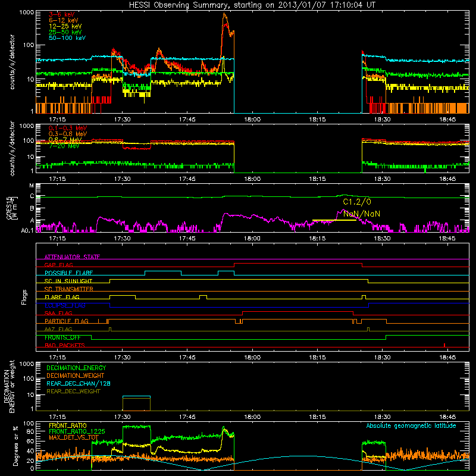Click 18:00 tick label under Flags panel
The height and width of the screenshot is (476, 476).
[252, 358]
